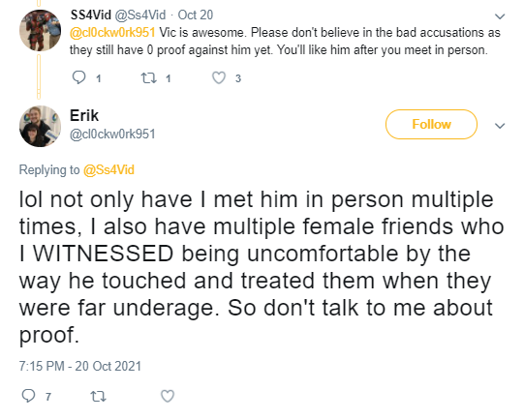Click the reply count 7 on Erik's tweet

pyautogui.click(x=48, y=397)
